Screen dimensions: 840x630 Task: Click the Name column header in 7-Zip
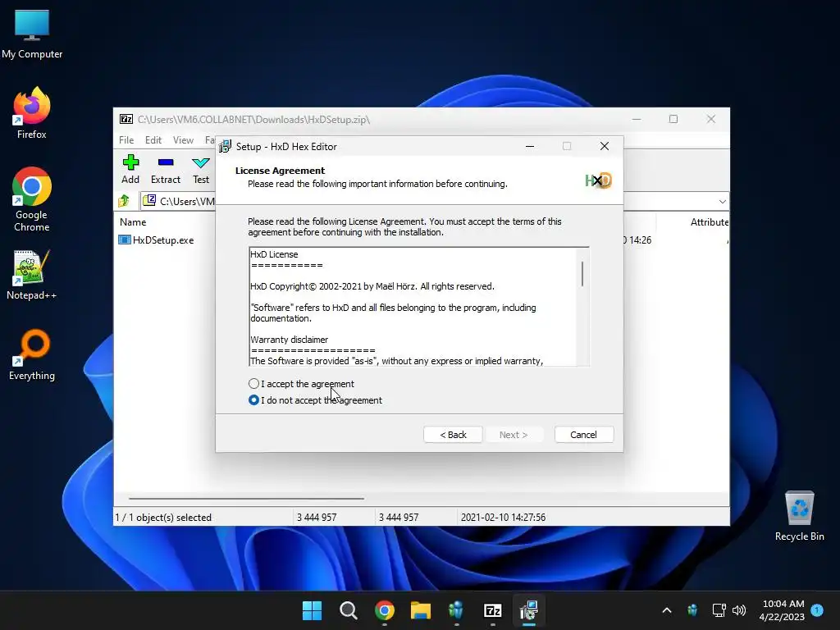(133, 221)
